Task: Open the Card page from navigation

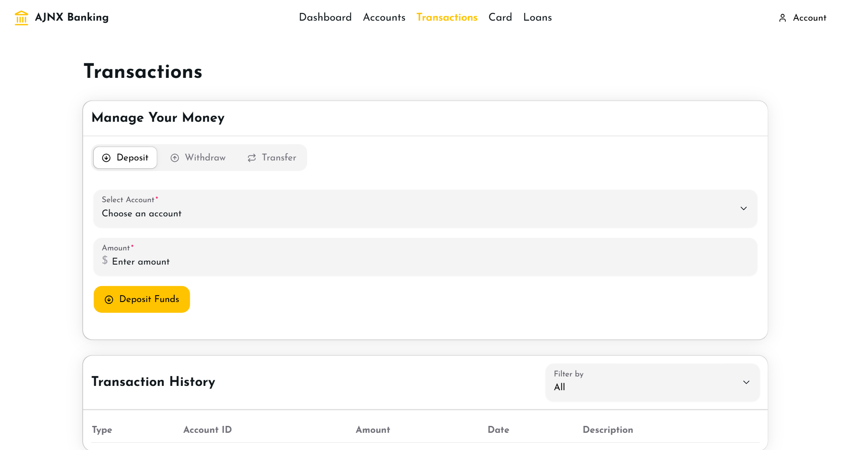Action: click(500, 17)
